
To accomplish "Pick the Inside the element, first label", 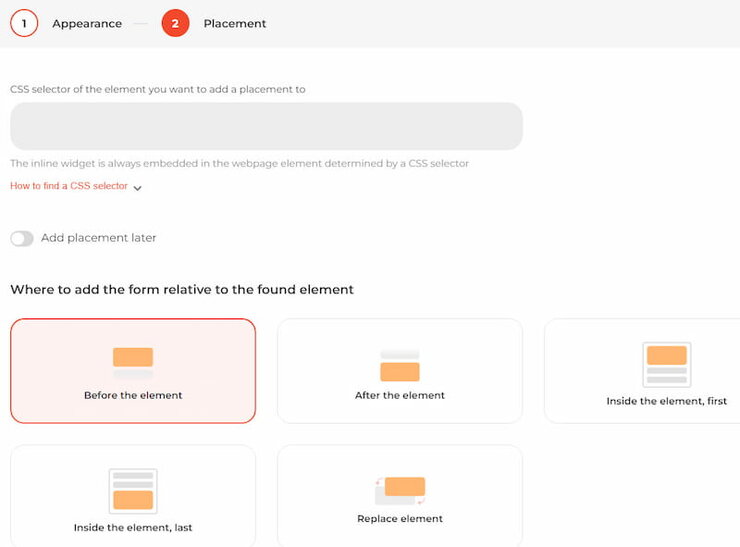I will click(666, 401).
